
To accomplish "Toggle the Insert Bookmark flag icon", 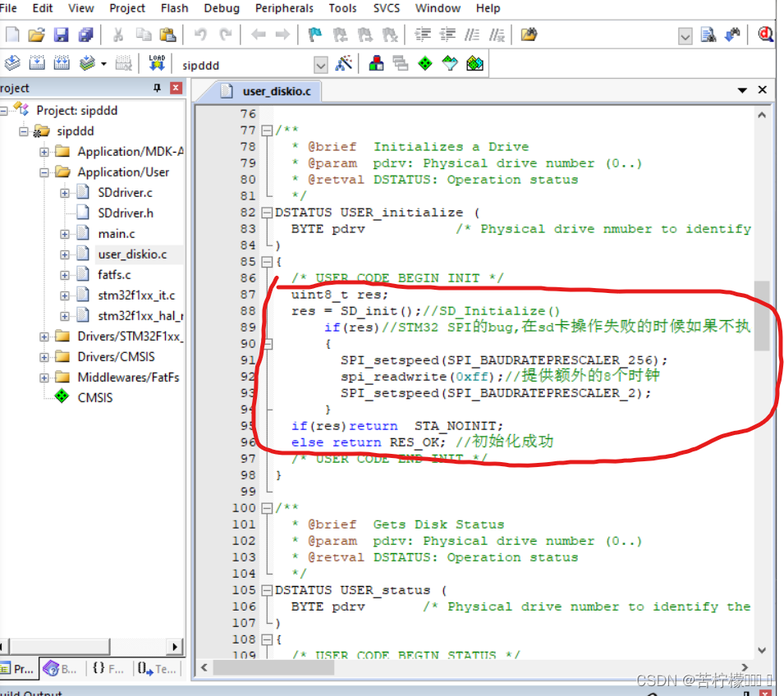I will coord(315,34).
